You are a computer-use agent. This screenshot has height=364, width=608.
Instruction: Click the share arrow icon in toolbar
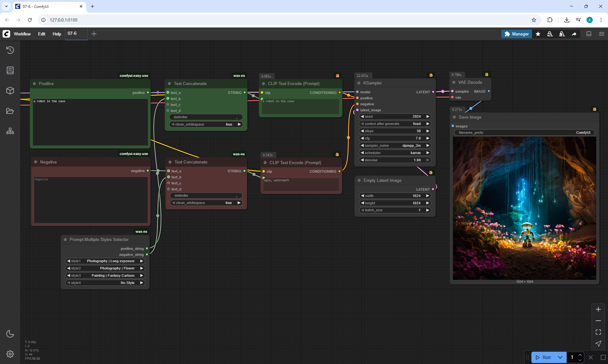point(574,34)
